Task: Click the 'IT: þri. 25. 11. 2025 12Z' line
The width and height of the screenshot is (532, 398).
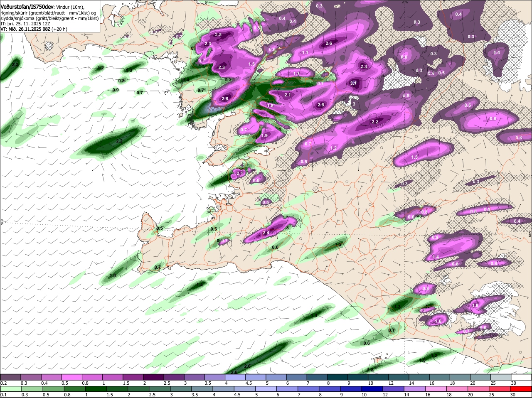Action: pos(25,24)
